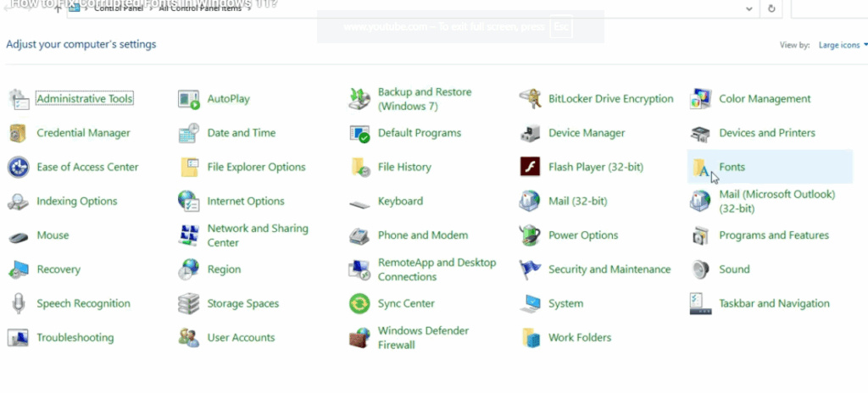Open the Speech Recognition microphone icon
This screenshot has height=393, width=868.
[19, 304]
